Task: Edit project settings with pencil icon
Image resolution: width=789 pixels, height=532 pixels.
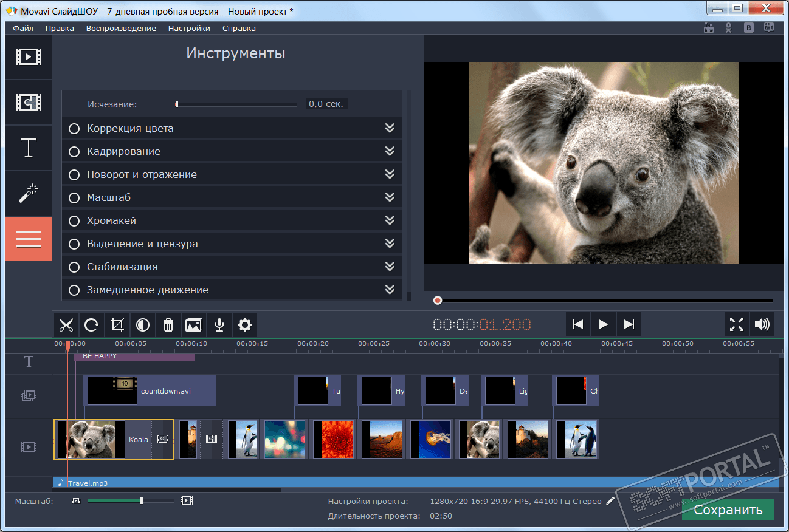Action: (x=610, y=501)
